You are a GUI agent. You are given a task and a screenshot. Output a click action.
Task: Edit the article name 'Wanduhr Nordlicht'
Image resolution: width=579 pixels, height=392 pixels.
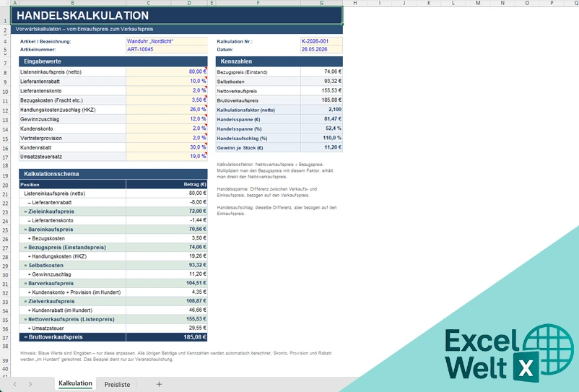(167, 41)
